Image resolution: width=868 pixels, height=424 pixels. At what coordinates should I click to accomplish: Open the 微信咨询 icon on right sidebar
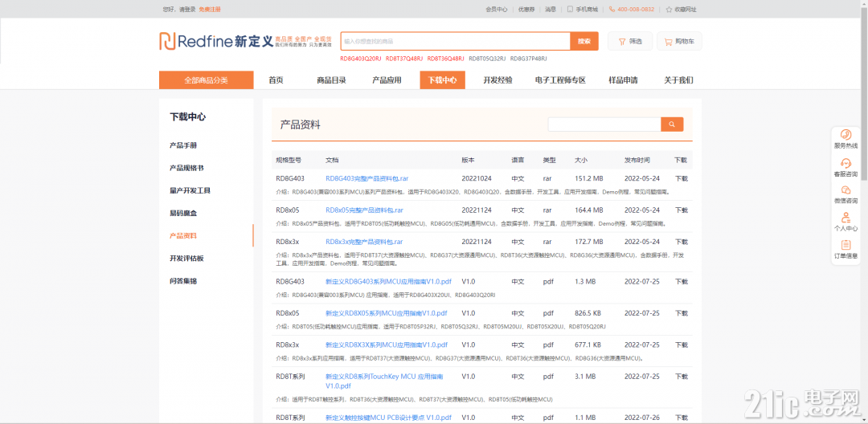[x=845, y=190]
